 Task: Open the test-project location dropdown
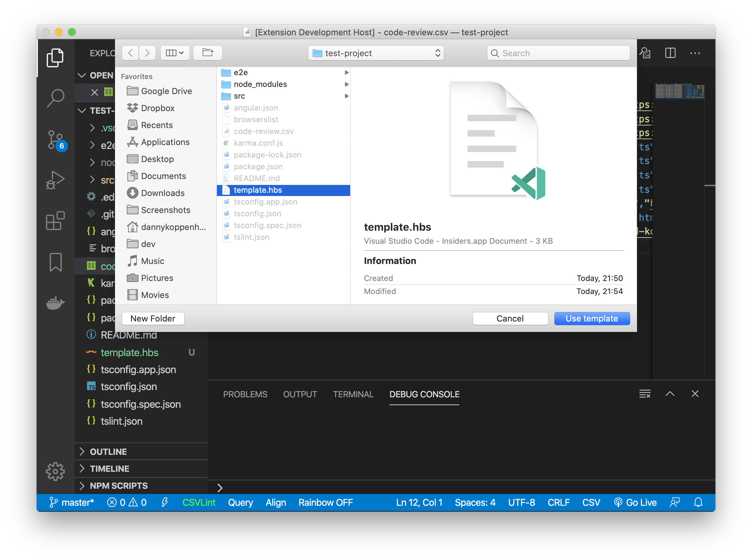click(376, 53)
